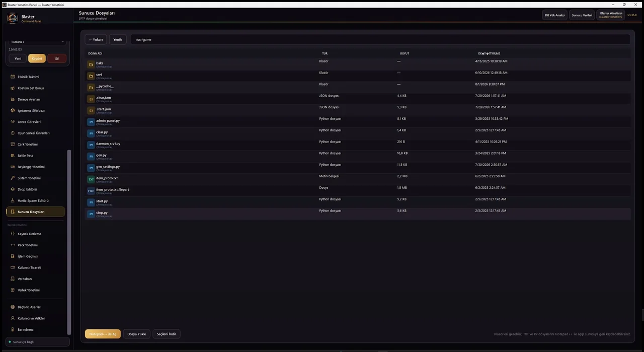Viewport: 644px width, 352px height.
Task: Click the Dosya Yükle button
Action: [137, 334]
